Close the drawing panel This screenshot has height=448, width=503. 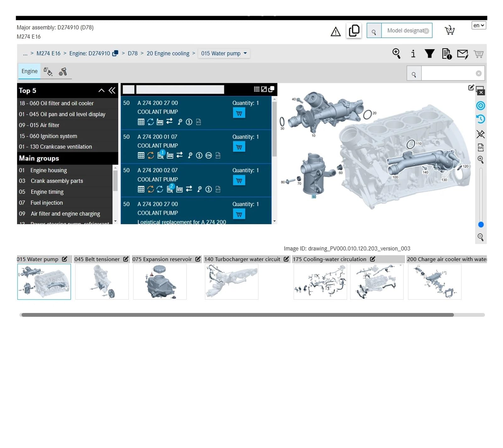coord(480,91)
